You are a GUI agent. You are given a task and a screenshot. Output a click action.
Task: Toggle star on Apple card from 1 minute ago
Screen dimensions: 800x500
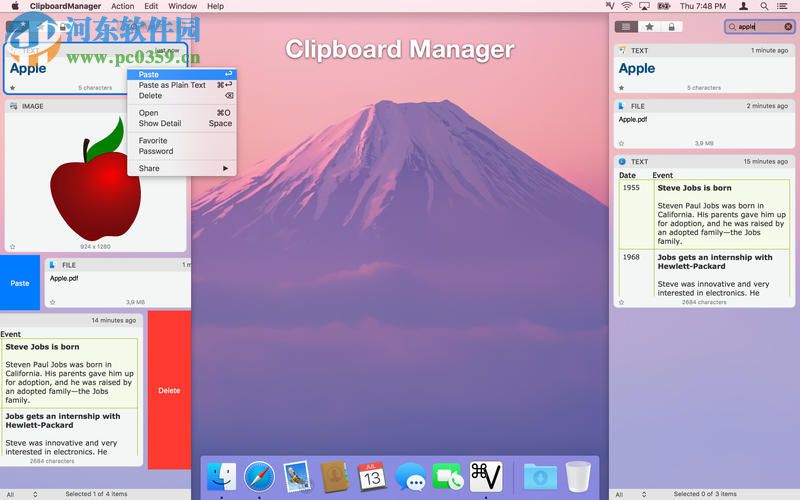pos(621,88)
